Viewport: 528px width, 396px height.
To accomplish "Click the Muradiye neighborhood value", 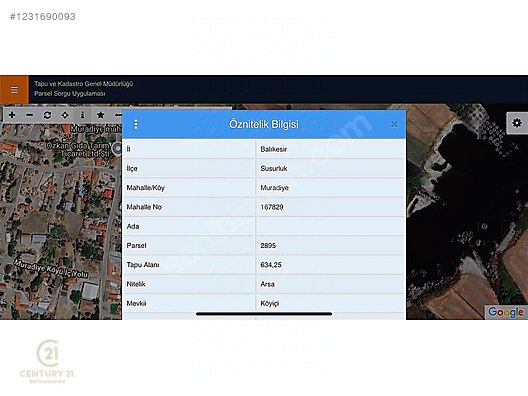I will (x=274, y=188).
